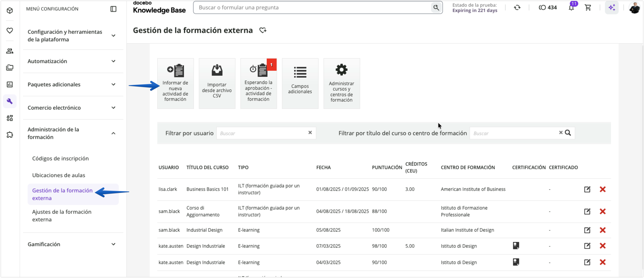Clear the Filtrar por usuario field
This screenshot has width=644, height=278.
(310, 133)
